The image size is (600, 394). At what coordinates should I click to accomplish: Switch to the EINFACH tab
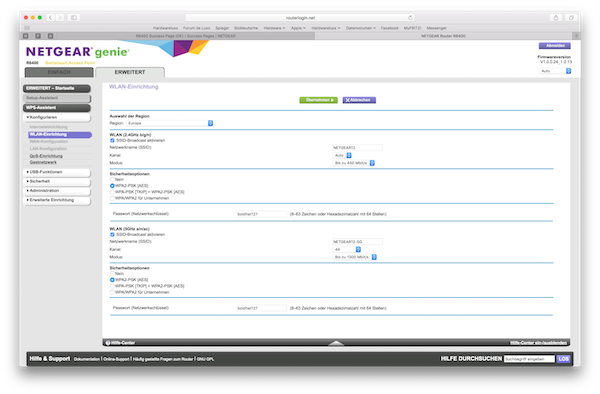point(59,72)
